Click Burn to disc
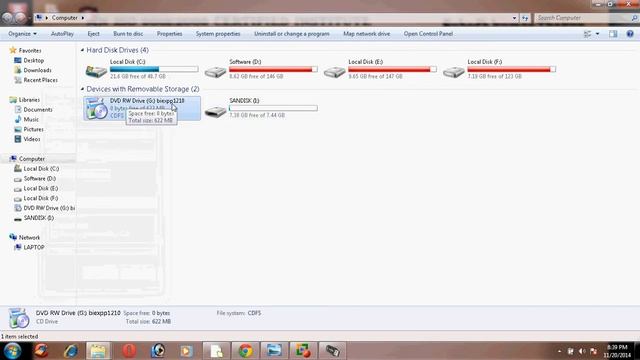The height and width of the screenshot is (360, 640). (128, 34)
